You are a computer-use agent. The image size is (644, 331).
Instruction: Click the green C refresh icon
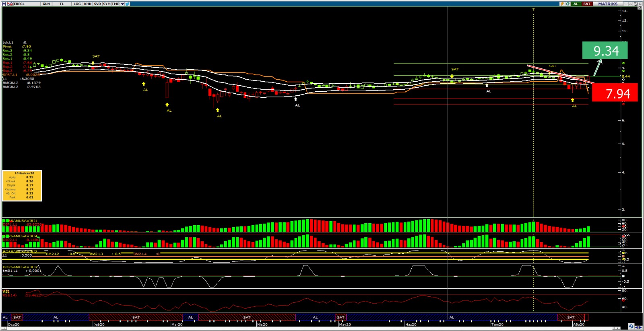point(568,4)
